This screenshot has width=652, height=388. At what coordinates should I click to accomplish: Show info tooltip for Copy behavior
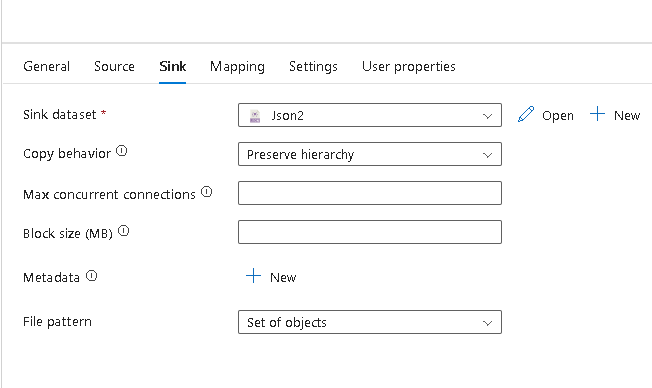(x=121, y=151)
